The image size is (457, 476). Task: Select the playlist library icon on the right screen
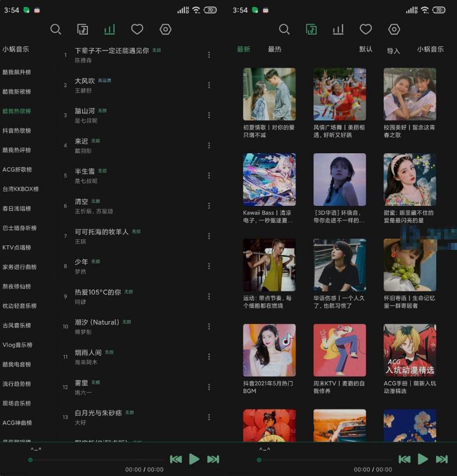click(x=311, y=29)
